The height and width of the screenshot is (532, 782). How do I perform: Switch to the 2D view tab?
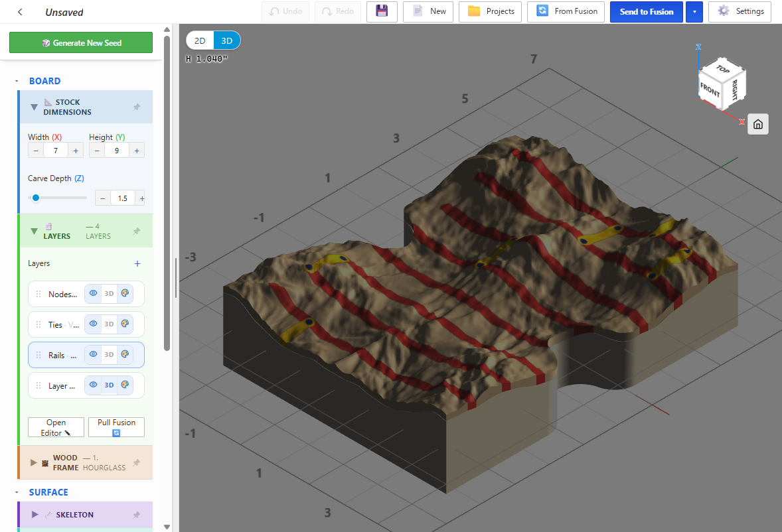(x=200, y=41)
